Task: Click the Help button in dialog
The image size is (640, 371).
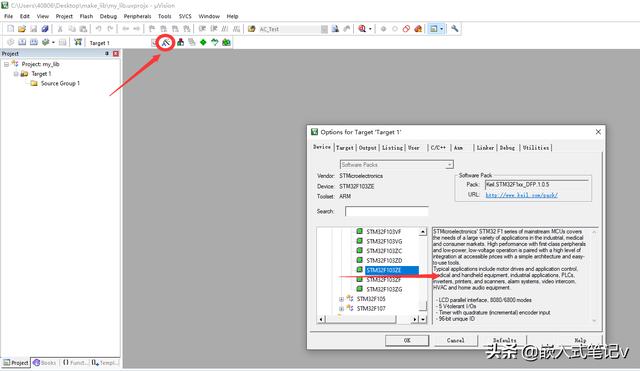Action: click(580, 340)
